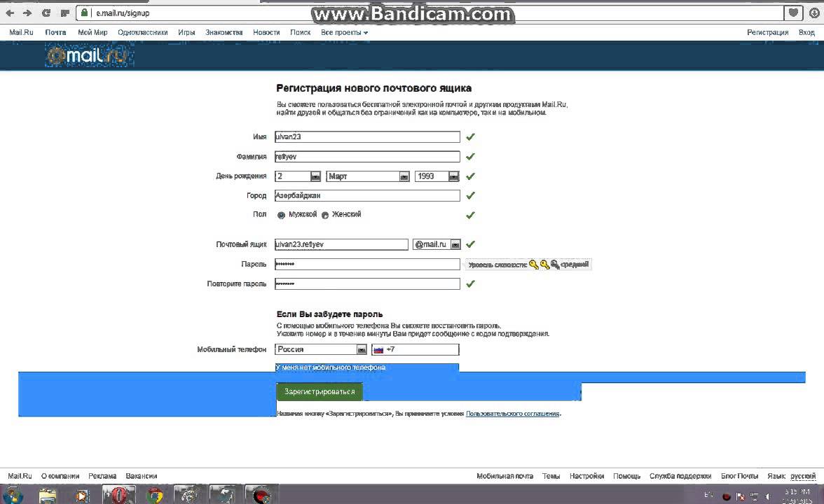Image resolution: width=824 pixels, height=504 pixels.
Task: Open the Пользовательского соглашения link
Action: pyautogui.click(x=512, y=414)
